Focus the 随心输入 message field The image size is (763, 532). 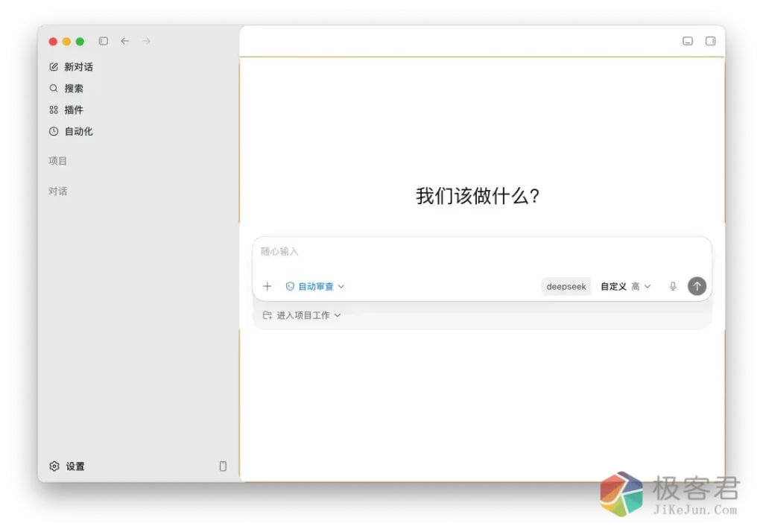482,252
